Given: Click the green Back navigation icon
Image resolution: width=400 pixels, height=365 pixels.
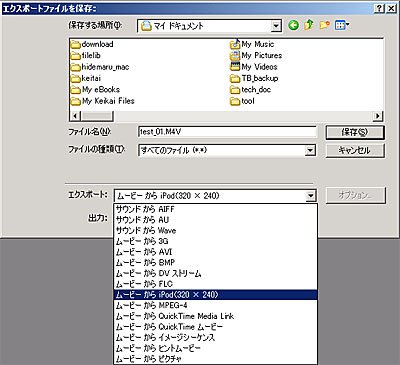Looking at the screenshot, I should click(293, 25).
